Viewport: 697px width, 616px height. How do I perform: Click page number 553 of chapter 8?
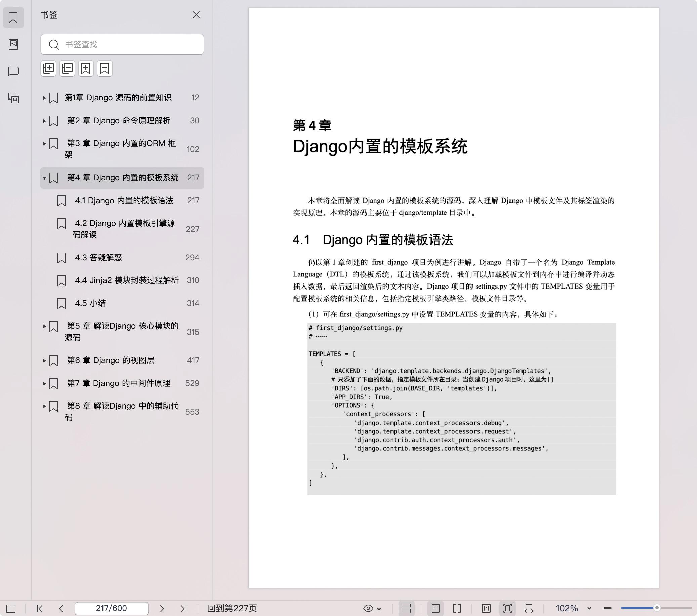point(192,412)
